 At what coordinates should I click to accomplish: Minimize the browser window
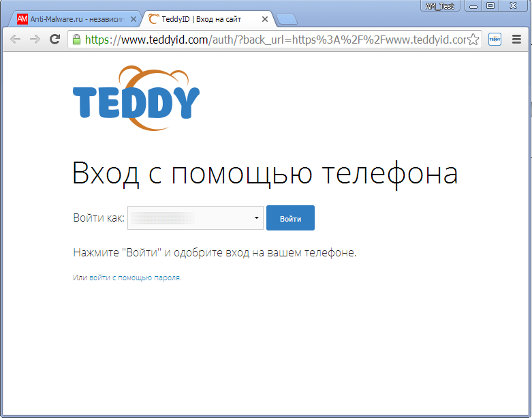(x=473, y=5)
